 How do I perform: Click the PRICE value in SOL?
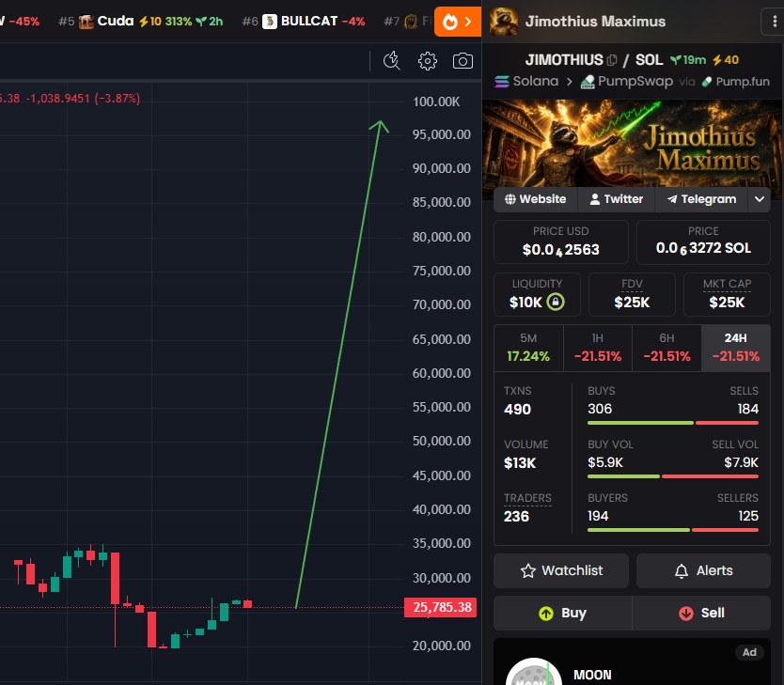click(703, 248)
